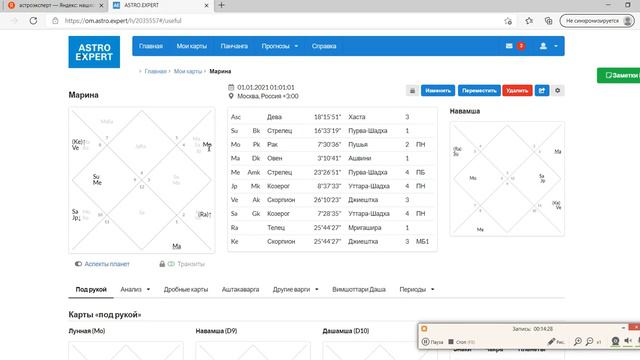Click the Лунная (Mo) chart heading

pos(87,331)
